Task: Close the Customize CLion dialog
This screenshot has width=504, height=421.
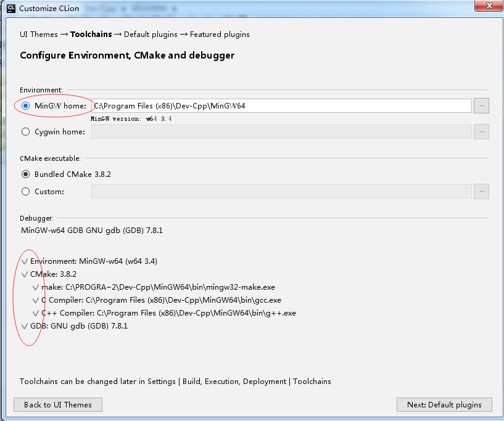Action: pyautogui.click(x=489, y=6)
